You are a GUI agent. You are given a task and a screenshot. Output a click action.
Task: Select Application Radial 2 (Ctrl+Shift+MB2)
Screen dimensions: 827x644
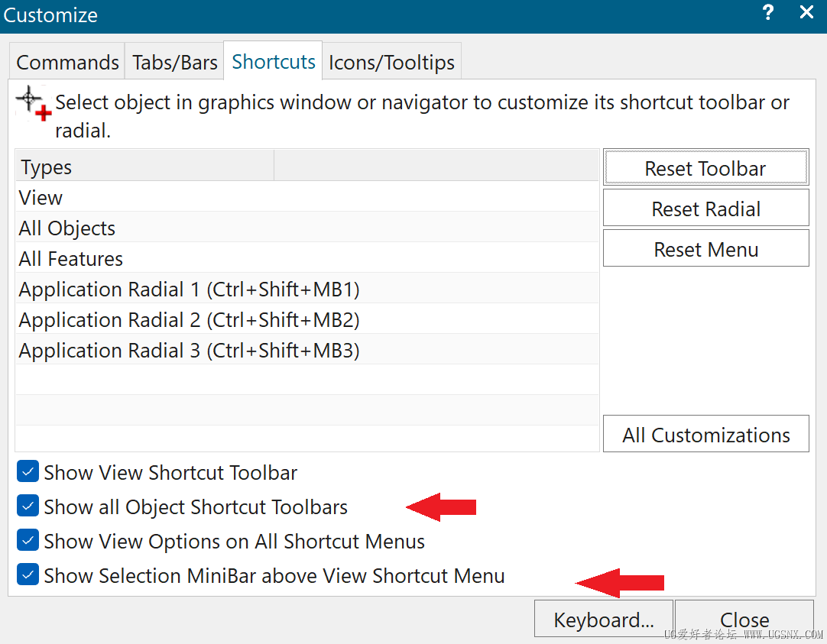[307, 319]
